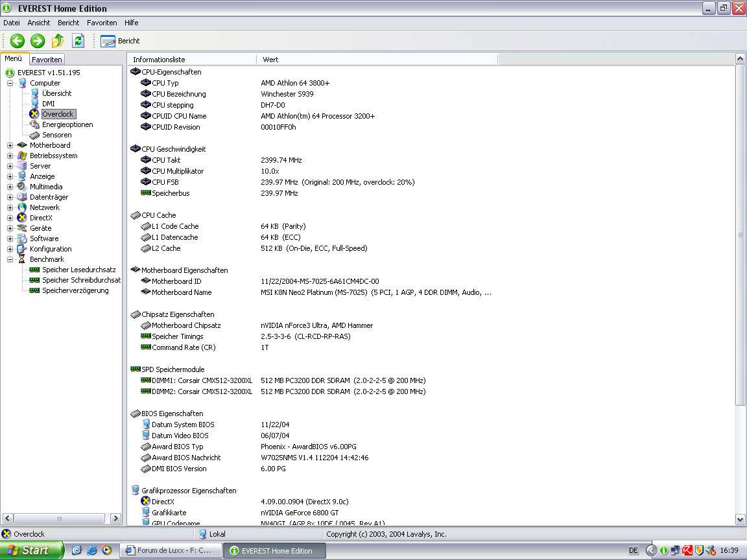Click the EVEREST v1.51.195 root icon

point(10,73)
